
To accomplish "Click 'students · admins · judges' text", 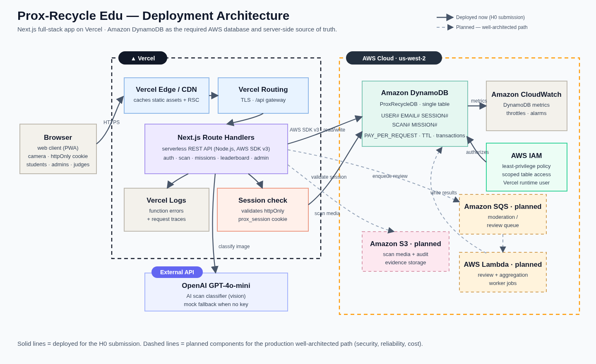I will (58, 165).
